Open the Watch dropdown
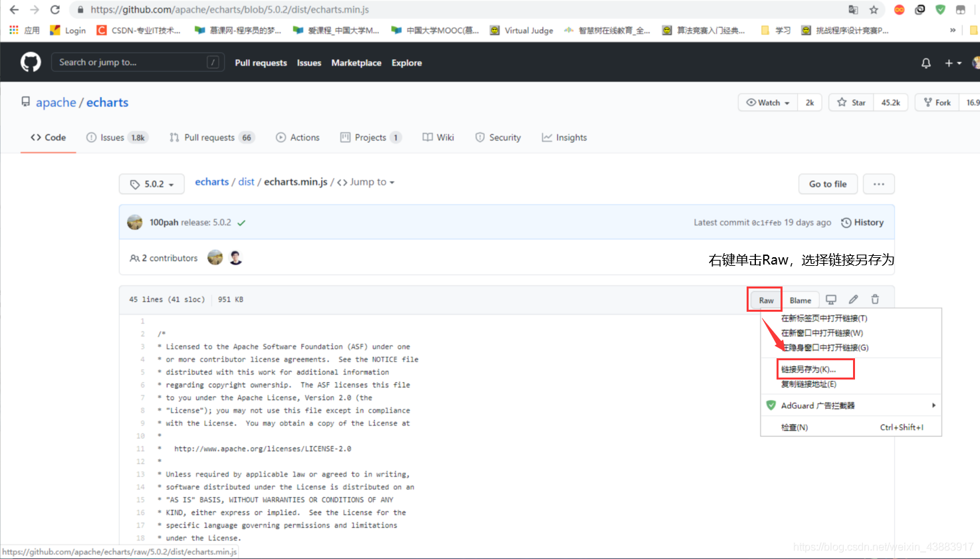This screenshot has height=559, width=980. (x=767, y=102)
